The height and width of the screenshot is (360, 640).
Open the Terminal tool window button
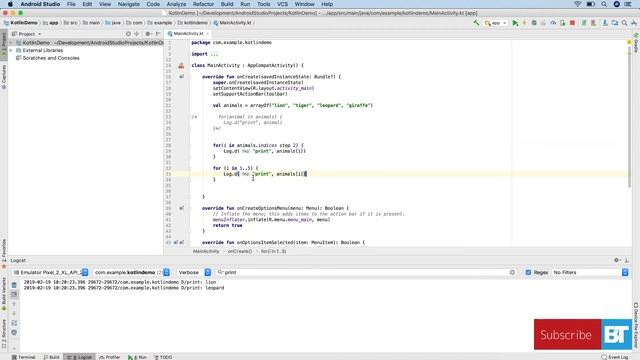coord(24,357)
